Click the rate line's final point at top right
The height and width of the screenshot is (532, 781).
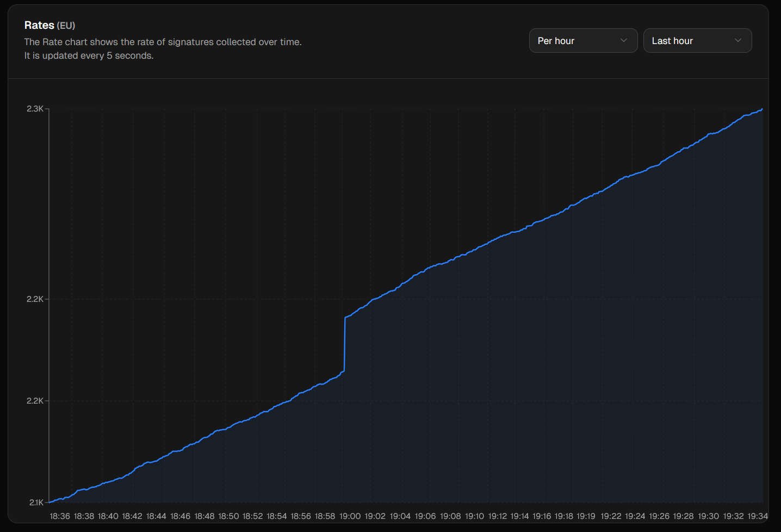click(x=761, y=109)
